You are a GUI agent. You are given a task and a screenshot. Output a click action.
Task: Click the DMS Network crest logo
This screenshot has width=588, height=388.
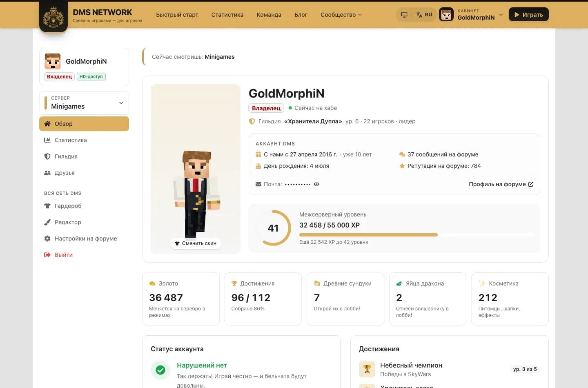(x=53, y=17)
